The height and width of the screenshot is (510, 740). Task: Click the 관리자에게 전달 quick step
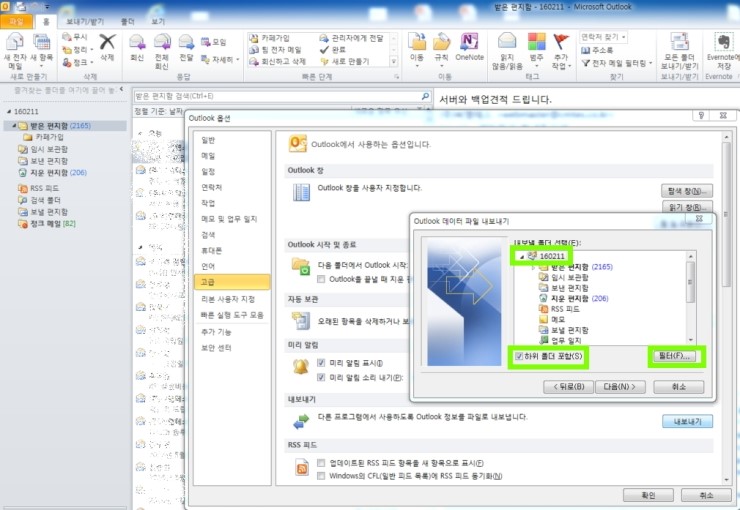pos(352,38)
